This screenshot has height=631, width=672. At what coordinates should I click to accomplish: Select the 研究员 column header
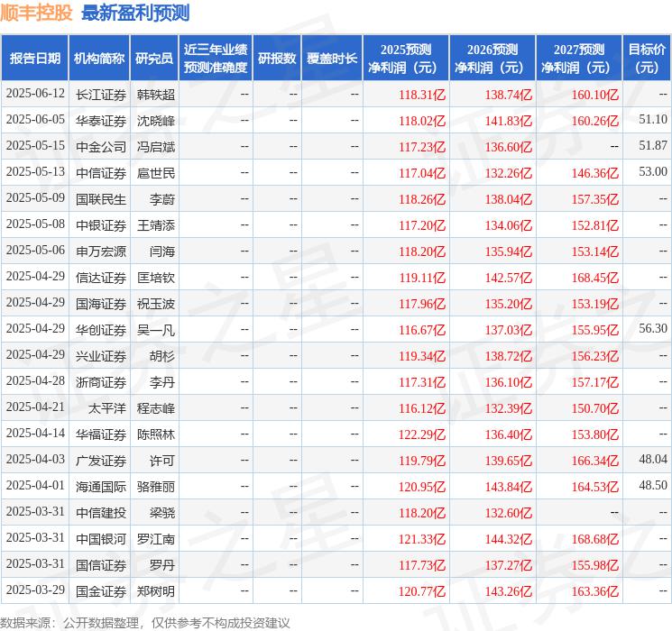154,59
